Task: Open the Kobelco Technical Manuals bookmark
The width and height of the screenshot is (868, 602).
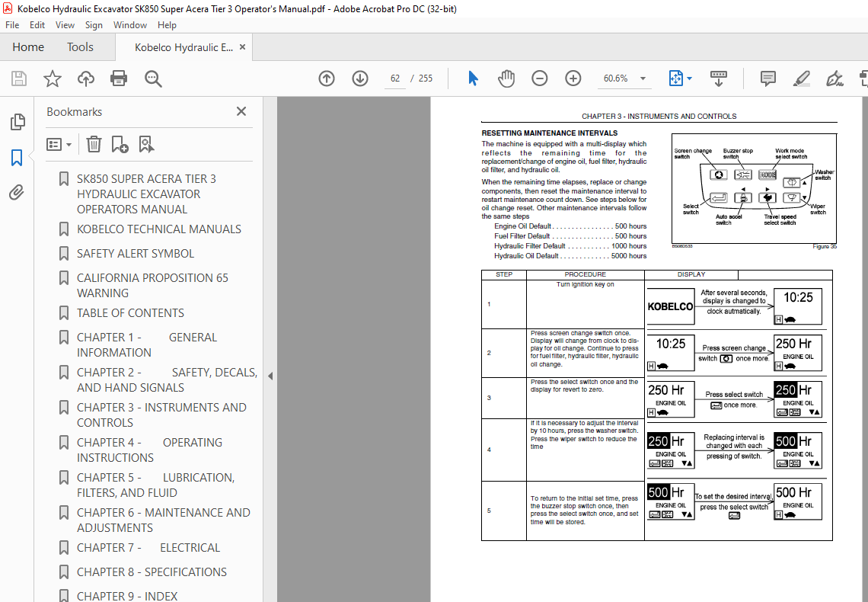Action: click(159, 229)
